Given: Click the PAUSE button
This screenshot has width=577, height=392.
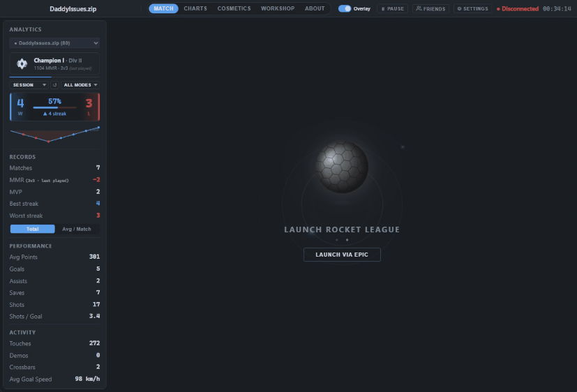Looking at the screenshot, I should (392, 8).
